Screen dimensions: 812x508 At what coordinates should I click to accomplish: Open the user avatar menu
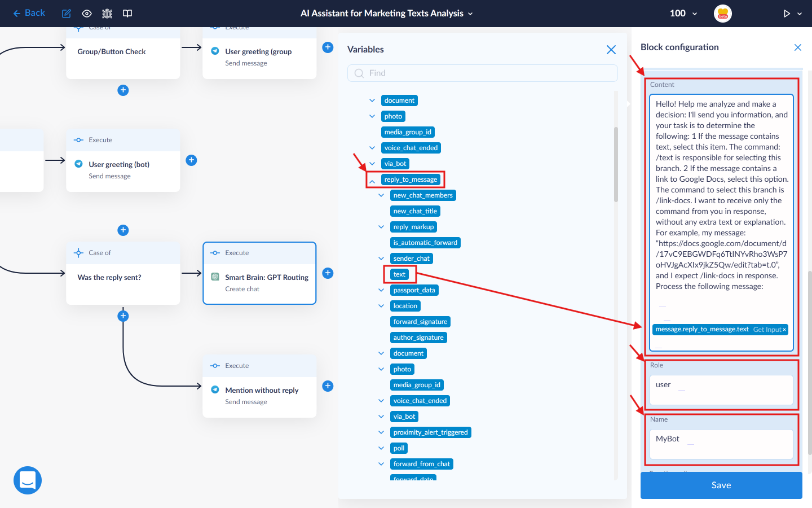(723, 14)
